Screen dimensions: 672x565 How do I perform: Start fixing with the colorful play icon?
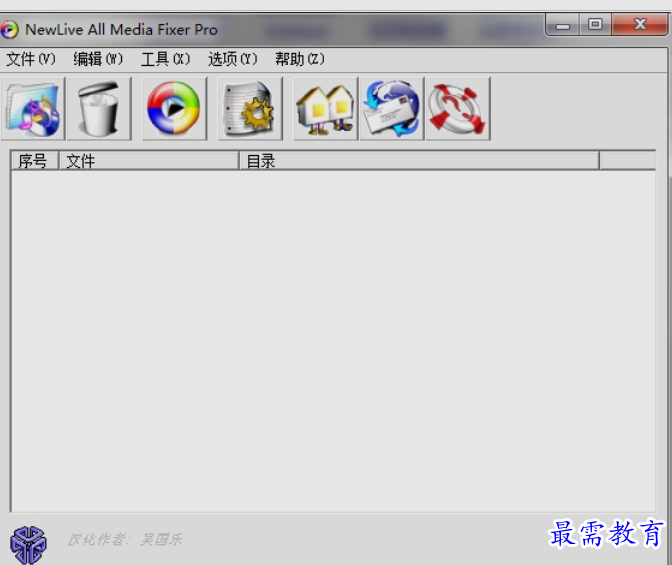174,109
